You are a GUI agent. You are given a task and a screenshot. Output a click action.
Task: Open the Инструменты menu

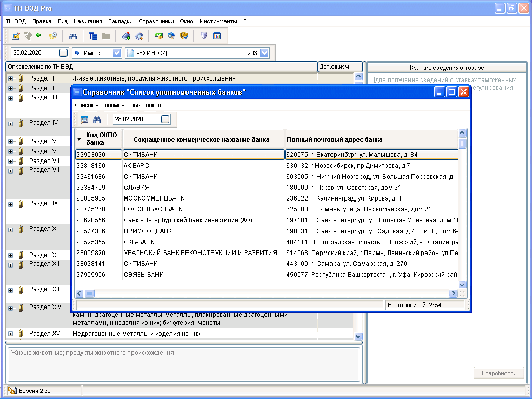[218, 21]
